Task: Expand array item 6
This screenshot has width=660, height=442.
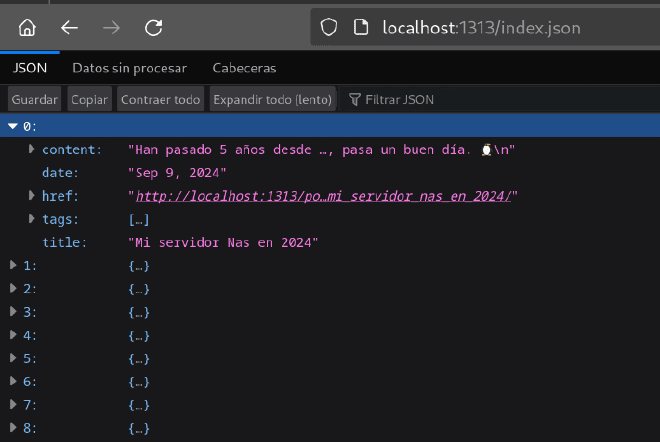Action: click(x=13, y=381)
